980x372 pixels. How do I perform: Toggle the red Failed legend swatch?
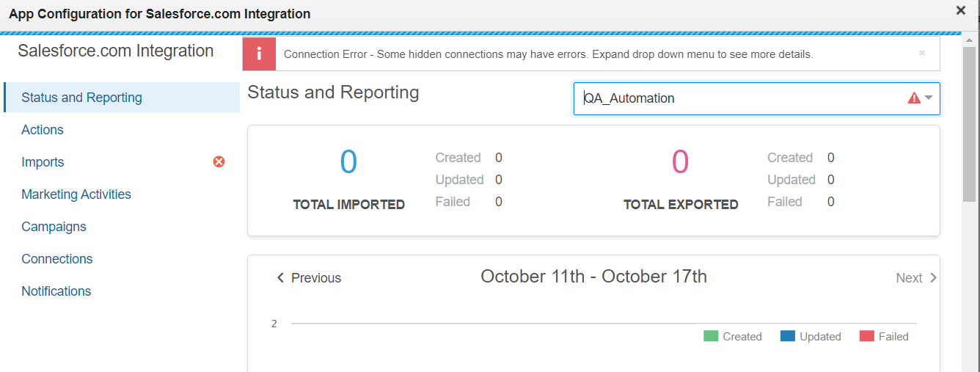pyautogui.click(x=867, y=337)
